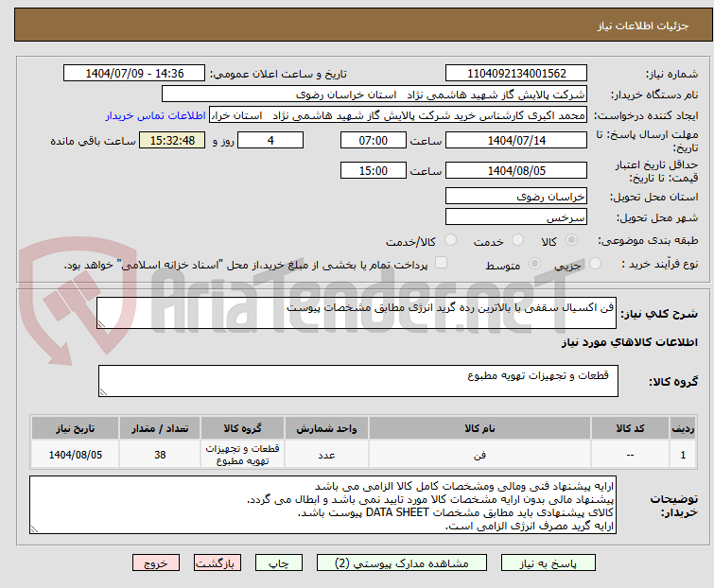Click the گروه کالا text area
Screen dimensions: 714x588
[358, 381]
